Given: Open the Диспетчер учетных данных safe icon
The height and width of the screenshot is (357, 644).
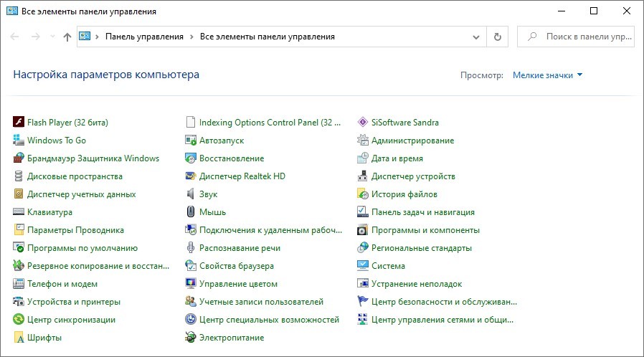Looking at the screenshot, I should [19, 194].
